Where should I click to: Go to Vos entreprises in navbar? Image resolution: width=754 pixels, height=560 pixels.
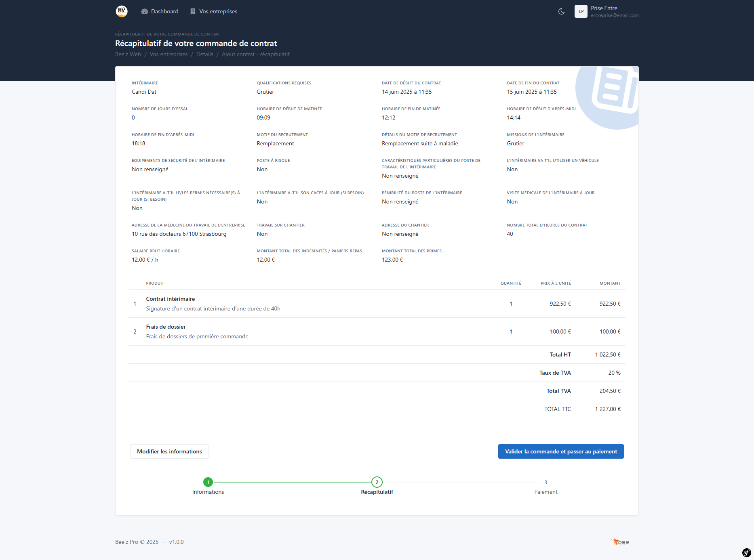[x=218, y=11]
